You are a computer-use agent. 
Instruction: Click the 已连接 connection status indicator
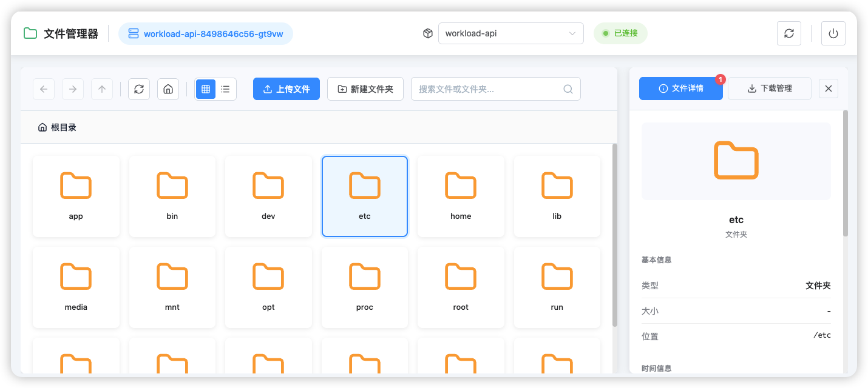620,33
